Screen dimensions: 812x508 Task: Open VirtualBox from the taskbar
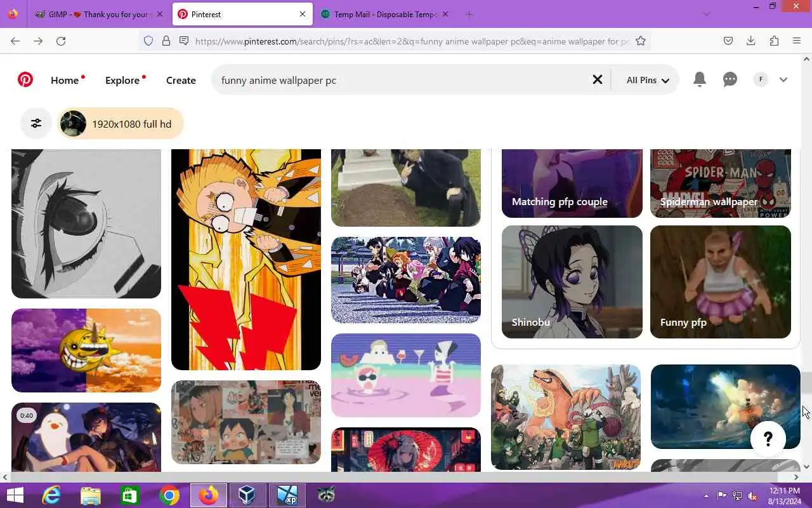[247, 495]
